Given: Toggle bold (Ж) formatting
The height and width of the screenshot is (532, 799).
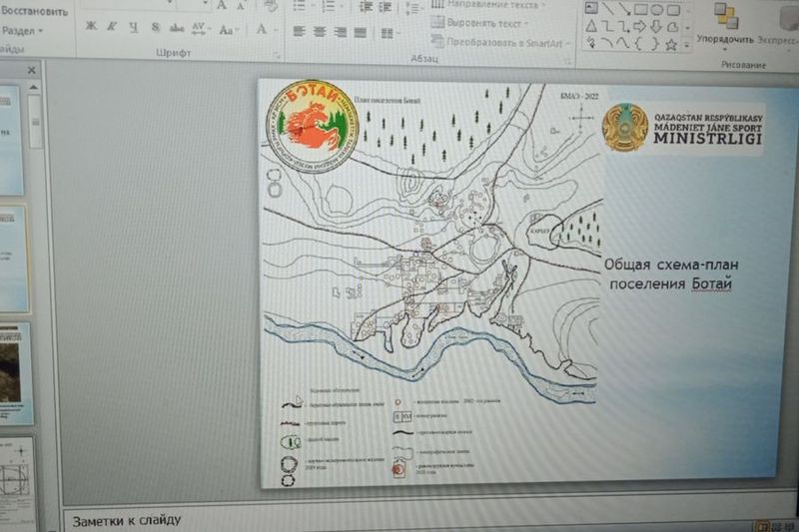Looking at the screenshot, I should 91,27.
